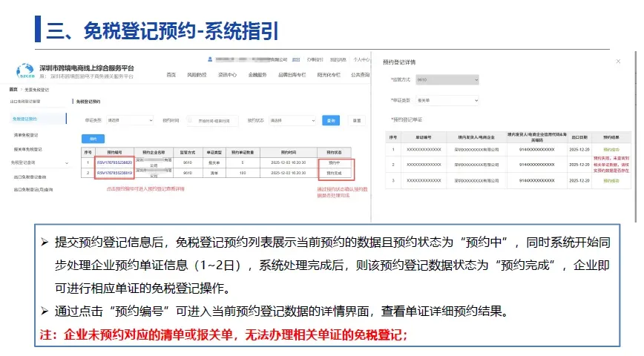Open 我的消息 in top bar
This screenshot has height=356, width=644.
tap(338, 60)
